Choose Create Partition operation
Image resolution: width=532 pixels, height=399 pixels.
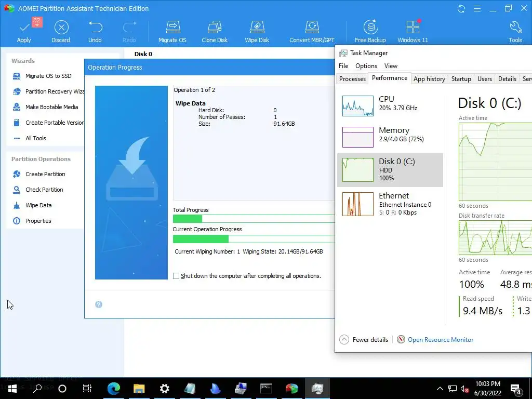[x=39, y=174]
